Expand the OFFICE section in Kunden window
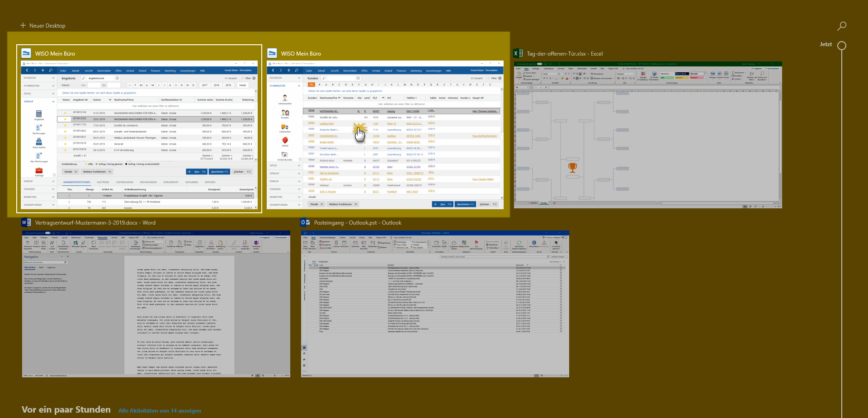Image resolution: width=868 pixels, height=418 pixels. (299, 165)
